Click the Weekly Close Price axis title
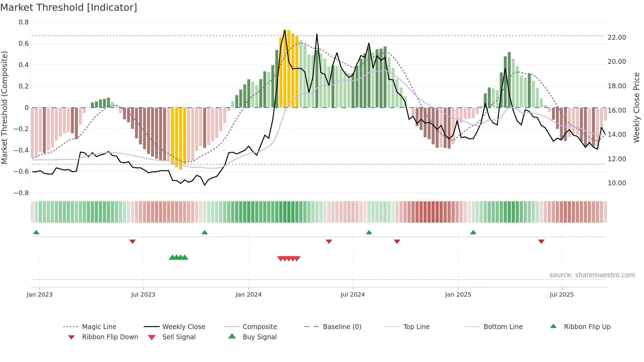Viewport: 644px width, 362px height. [636, 107]
